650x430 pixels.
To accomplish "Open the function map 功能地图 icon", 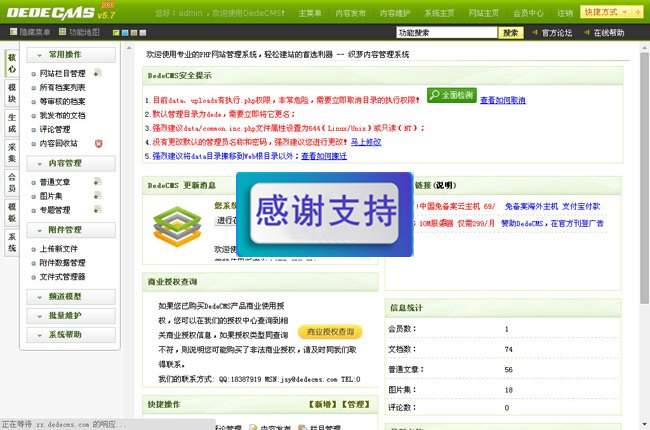I will (x=63, y=32).
